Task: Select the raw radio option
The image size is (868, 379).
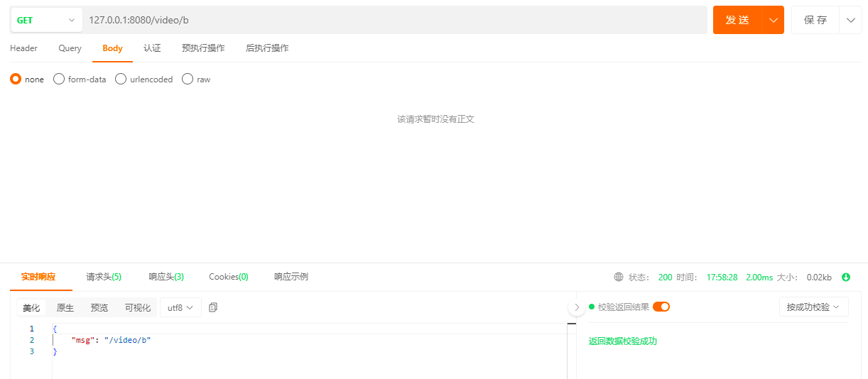Action: [188, 79]
